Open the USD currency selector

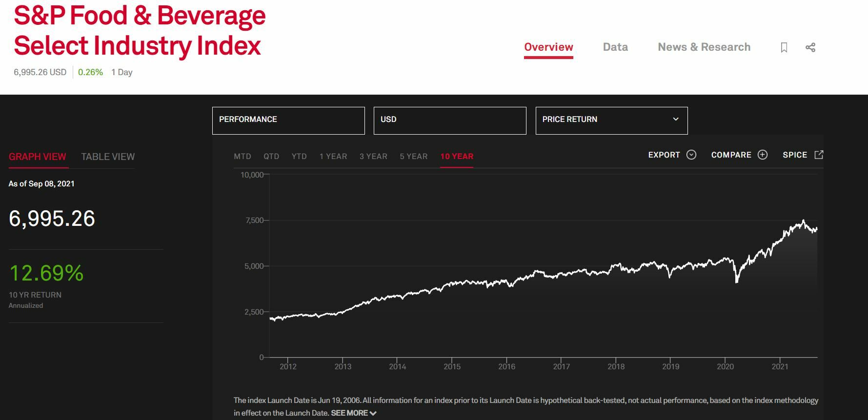tap(450, 120)
